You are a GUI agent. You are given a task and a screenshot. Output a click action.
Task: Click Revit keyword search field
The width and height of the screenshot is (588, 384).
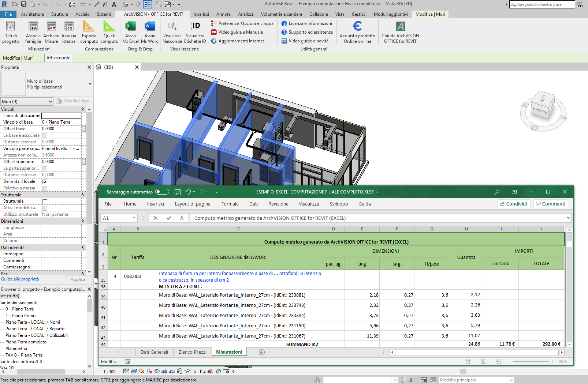[x=542, y=4]
